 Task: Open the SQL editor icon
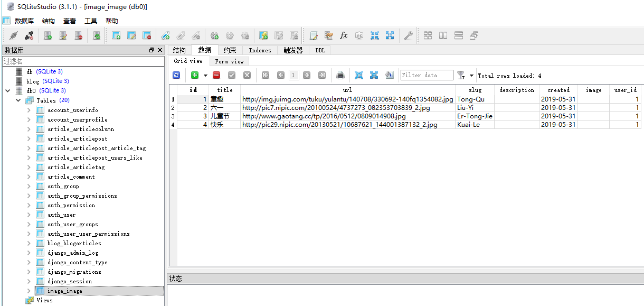314,35
